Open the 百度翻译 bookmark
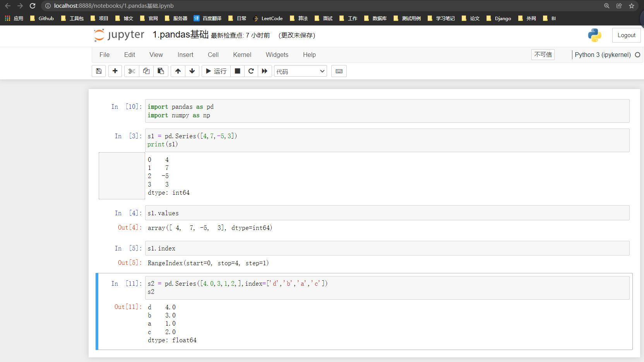Viewport: 644px width, 362px height. point(207,18)
